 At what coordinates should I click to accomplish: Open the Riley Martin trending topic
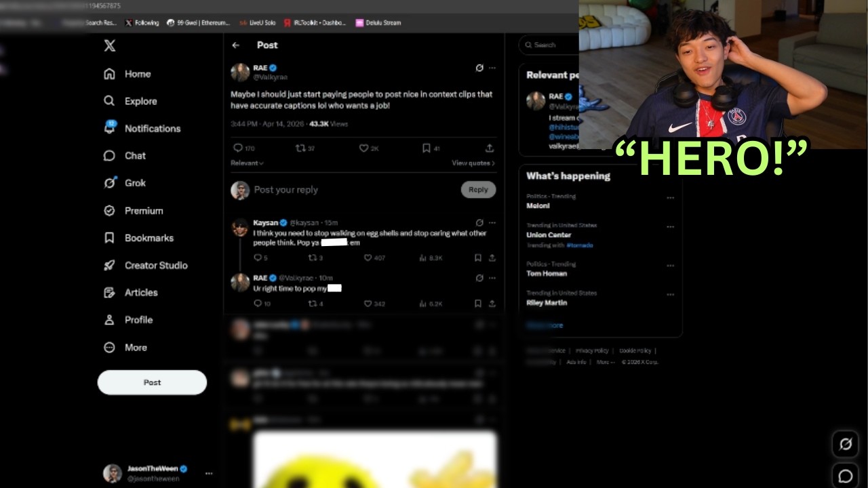click(x=547, y=302)
